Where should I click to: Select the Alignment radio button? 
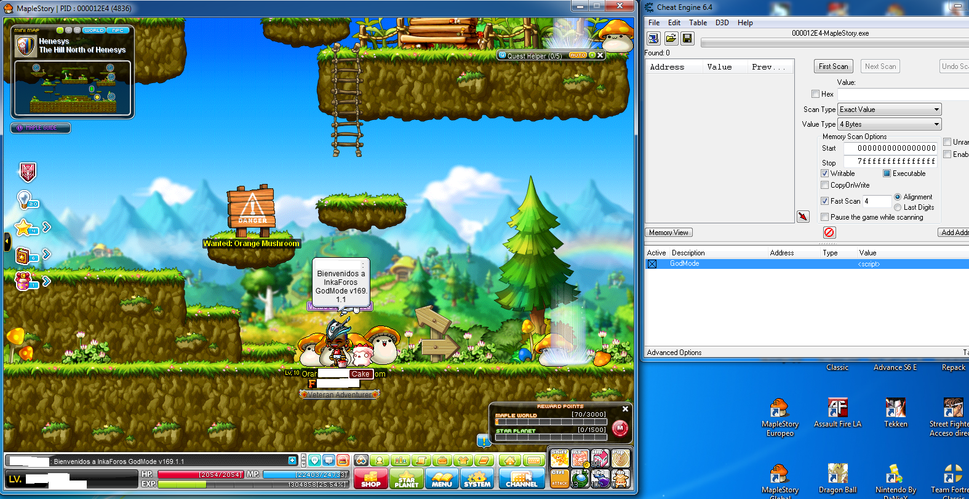897,197
